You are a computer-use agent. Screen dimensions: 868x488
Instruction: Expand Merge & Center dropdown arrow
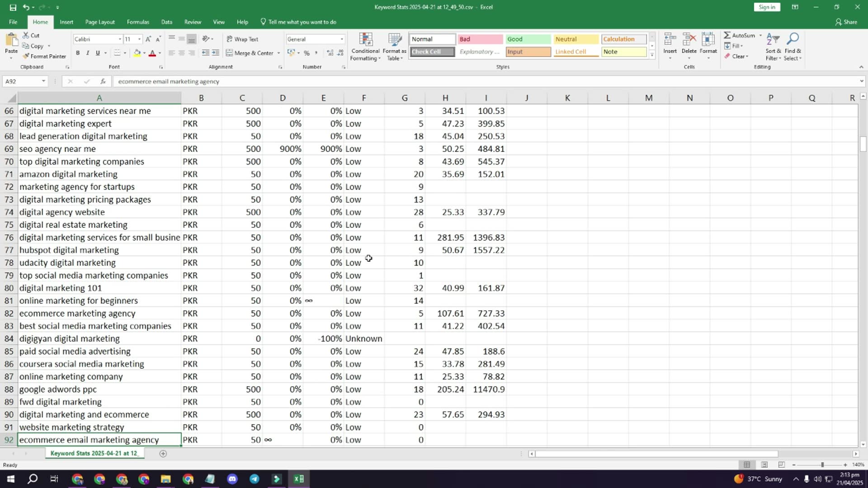point(278,53)
